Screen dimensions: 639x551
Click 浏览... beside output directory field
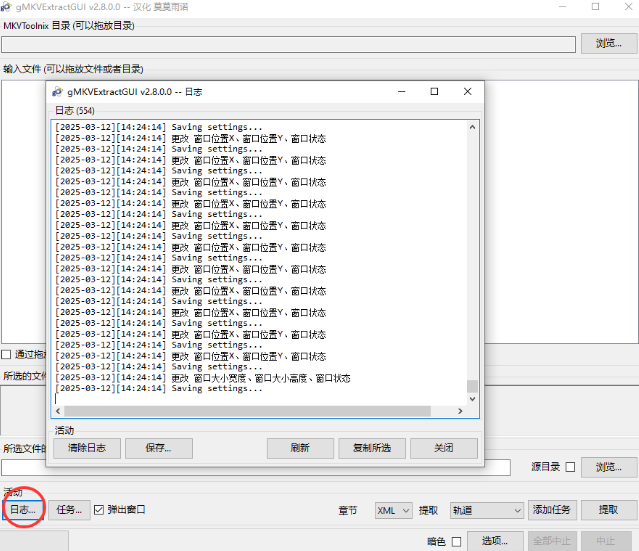tap(609, 467)
